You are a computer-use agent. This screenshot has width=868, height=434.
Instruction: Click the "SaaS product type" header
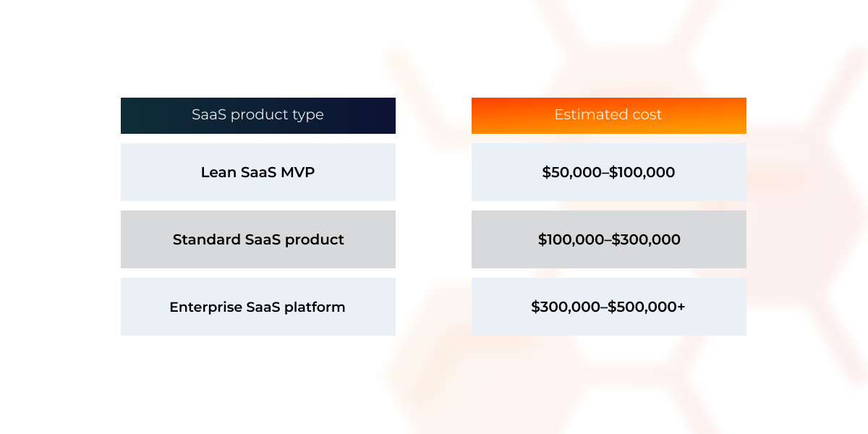pos(258,115)
